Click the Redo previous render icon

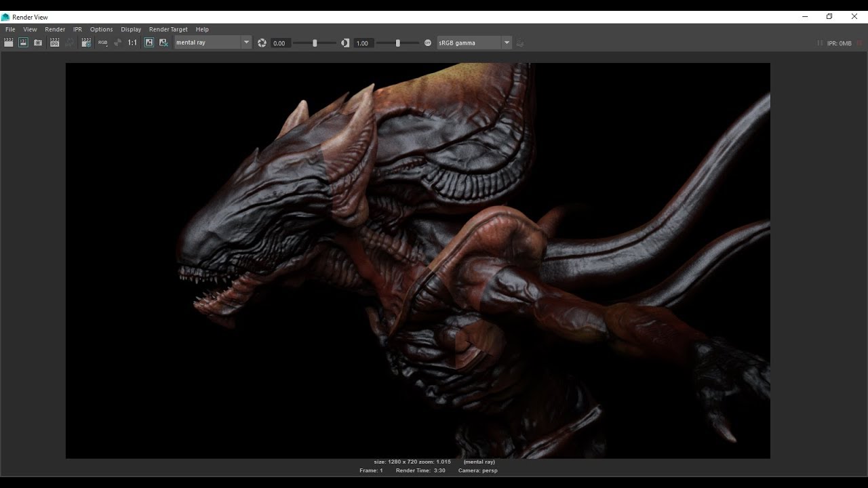tap(8, 43)
